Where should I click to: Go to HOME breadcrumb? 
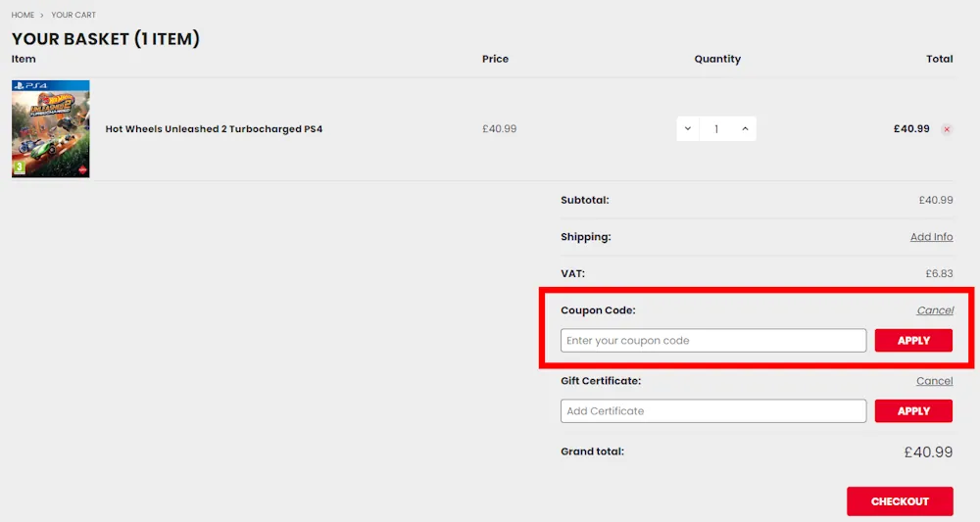23,15
